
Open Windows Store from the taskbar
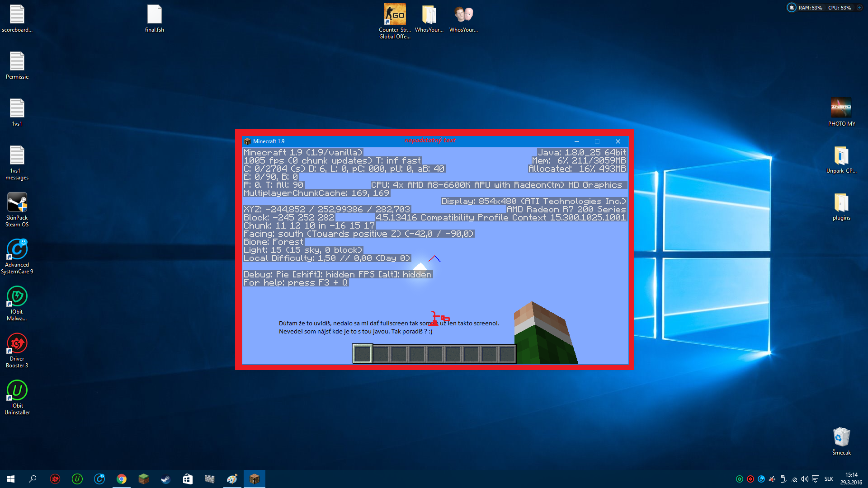pos(188,479)
